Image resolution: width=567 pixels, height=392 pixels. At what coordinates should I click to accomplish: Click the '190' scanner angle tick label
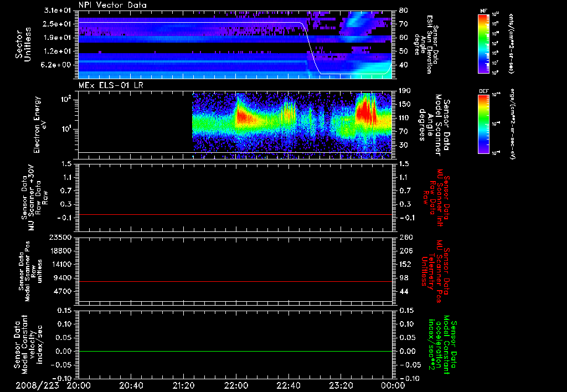tap(405, 91)
